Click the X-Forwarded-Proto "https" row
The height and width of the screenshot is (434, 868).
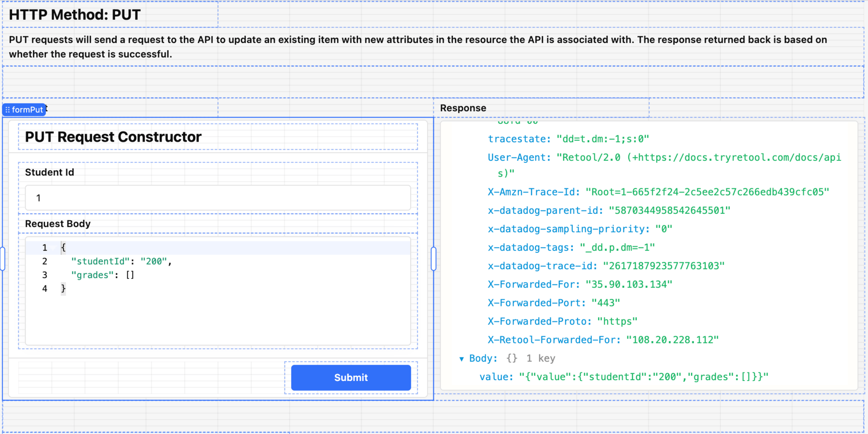(x=563, y=321)
